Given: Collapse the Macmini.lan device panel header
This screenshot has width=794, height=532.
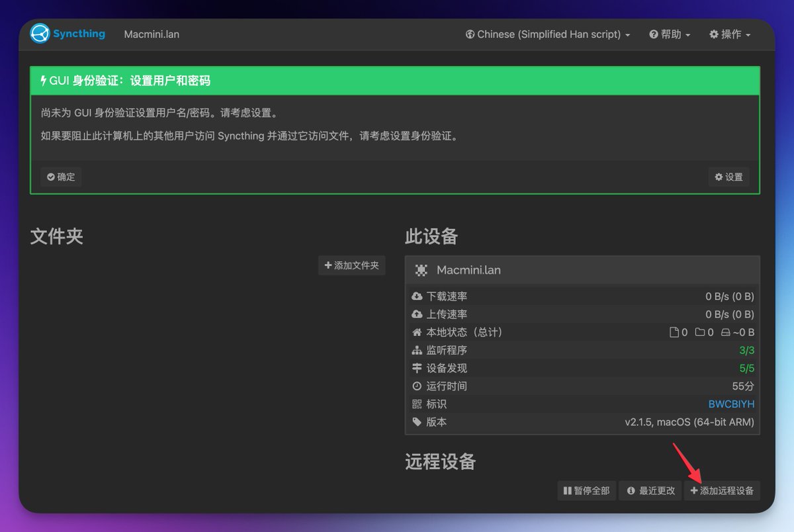Looking at the screenshot, I should point(582,270).
